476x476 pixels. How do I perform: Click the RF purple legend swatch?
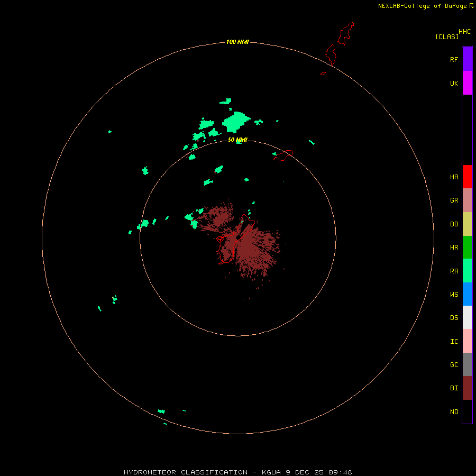pyautogui.click(x=467, y=59)
